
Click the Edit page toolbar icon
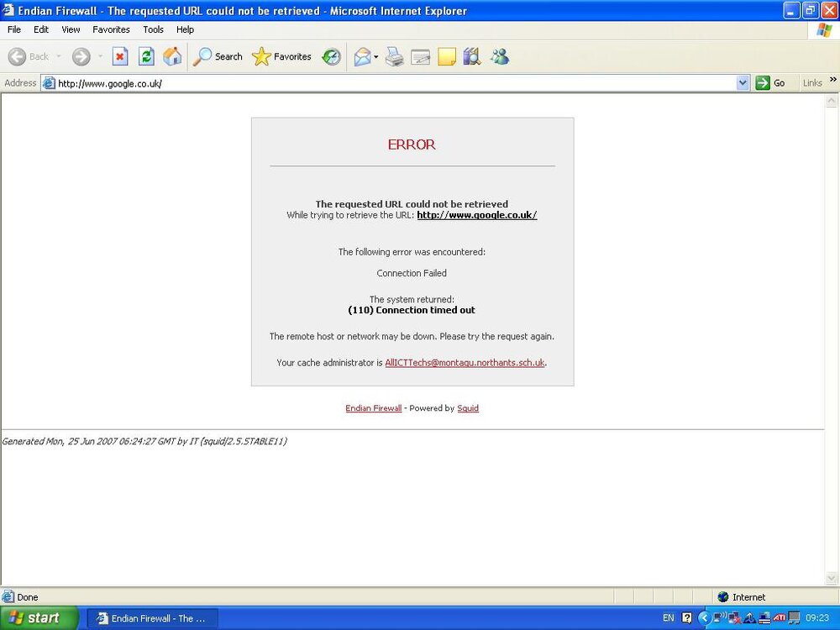pyautogui.click(x=421, y=57)
